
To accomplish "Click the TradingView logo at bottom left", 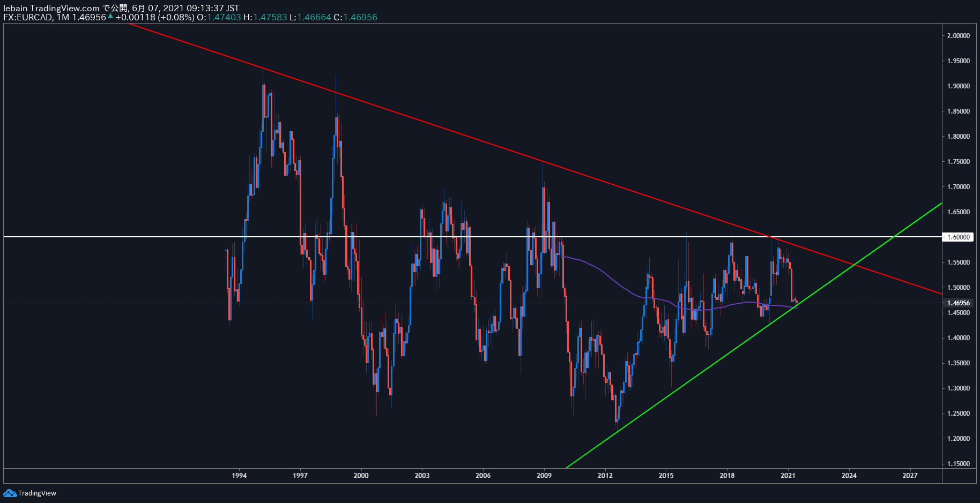I will coord(29,493).
